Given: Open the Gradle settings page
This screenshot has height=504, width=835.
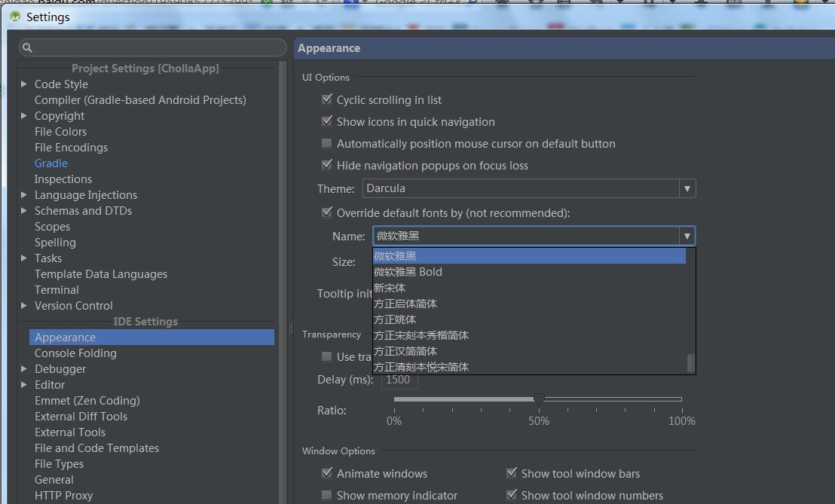Looking at the screenshot, I should (50, 163).
